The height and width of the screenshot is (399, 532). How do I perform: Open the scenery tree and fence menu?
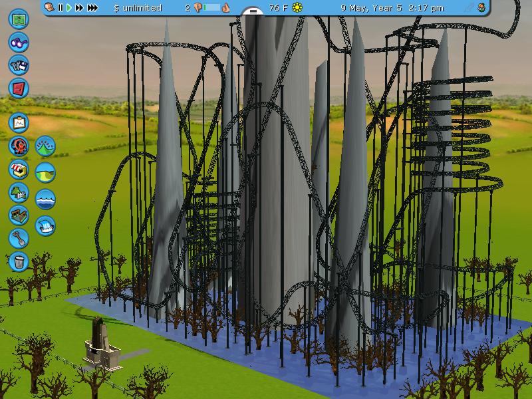[19, 192]
